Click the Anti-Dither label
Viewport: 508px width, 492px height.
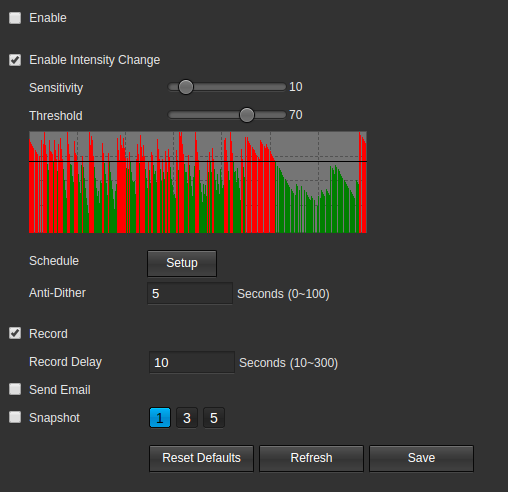click(x=57, y=293)
